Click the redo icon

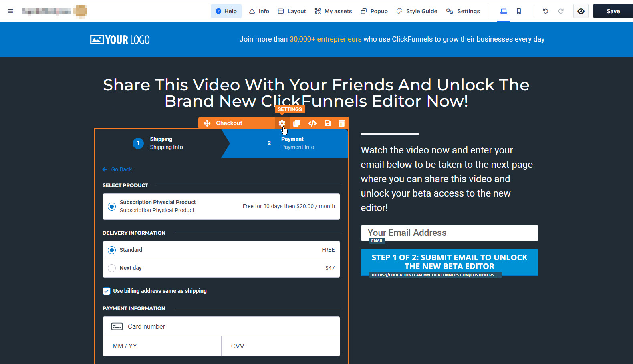(x=561, y=11)
